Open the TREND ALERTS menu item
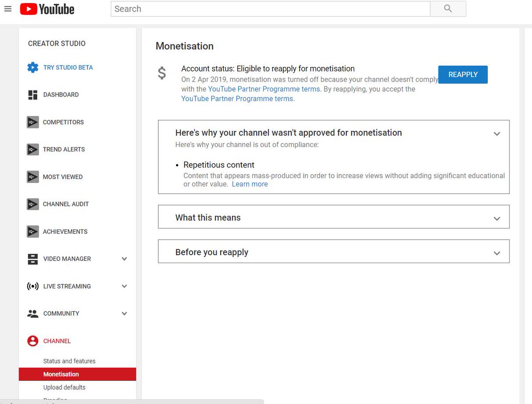Image resolution: width=532 pixels, height=404 pixels. coord(64,150)
